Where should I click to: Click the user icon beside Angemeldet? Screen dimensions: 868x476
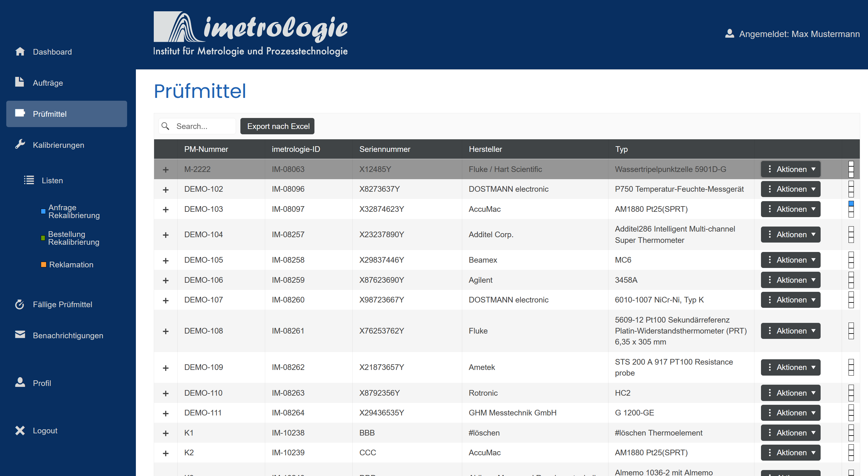click(730, 33)
